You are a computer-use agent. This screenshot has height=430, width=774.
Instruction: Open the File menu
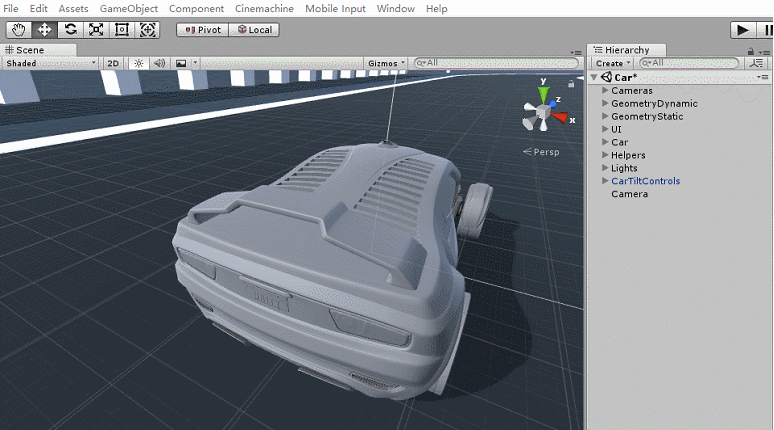coord(10,8)
